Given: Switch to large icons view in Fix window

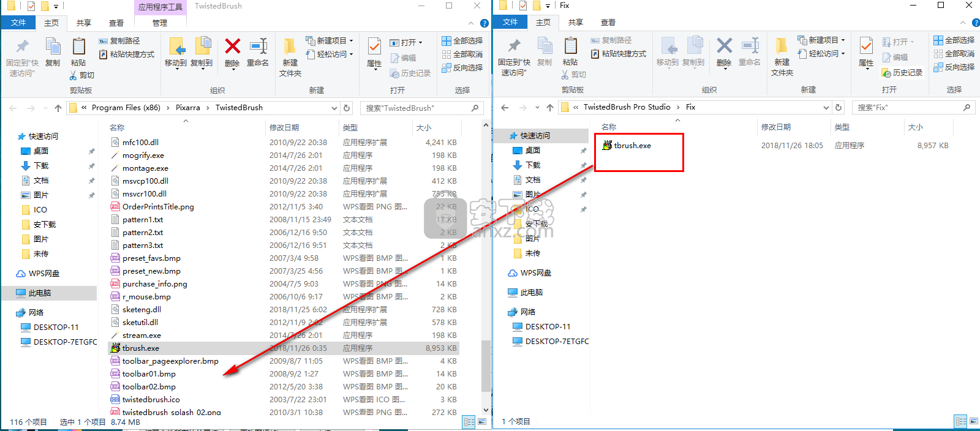Looking at the screenshot, I should 974,421.
